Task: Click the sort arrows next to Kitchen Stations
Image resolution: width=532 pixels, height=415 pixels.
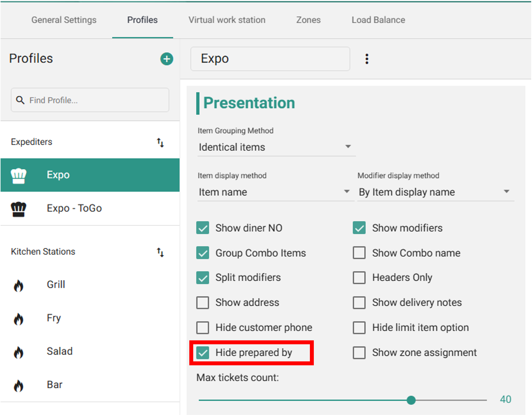Action: [160, 252]
